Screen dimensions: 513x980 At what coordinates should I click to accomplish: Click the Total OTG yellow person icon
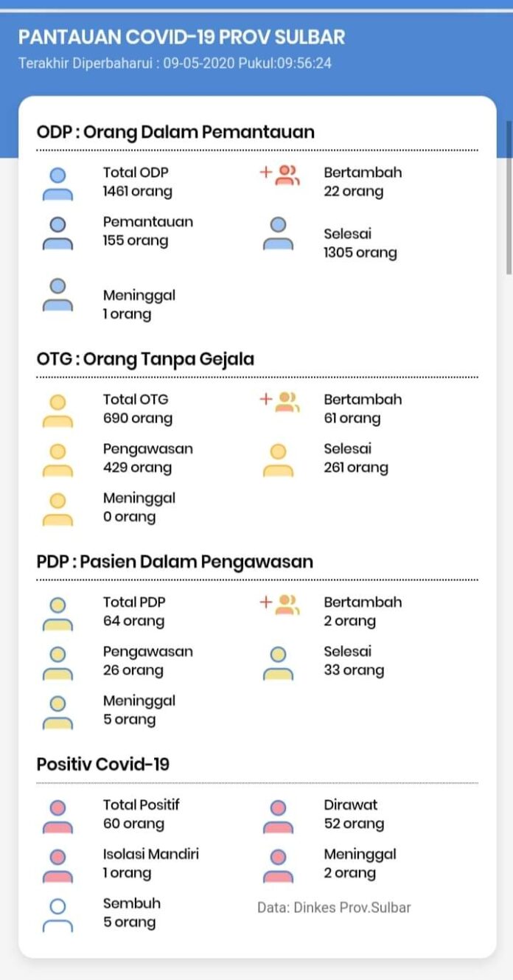pyautogui.click(x=57, y=411)
